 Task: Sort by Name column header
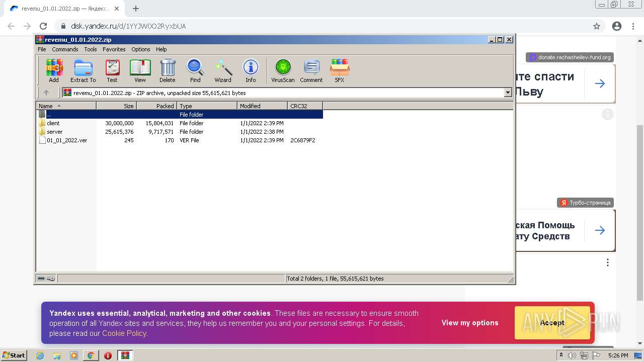(66, 106)
